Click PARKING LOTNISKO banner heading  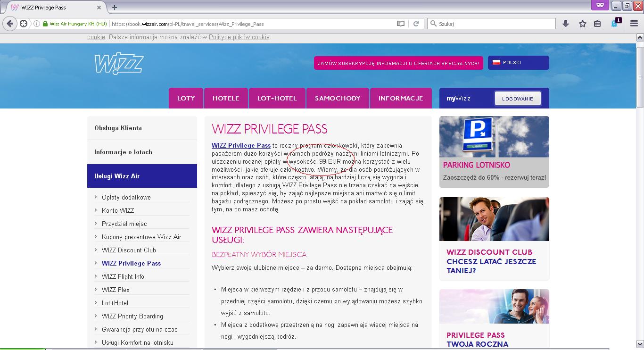pos(477,165)
